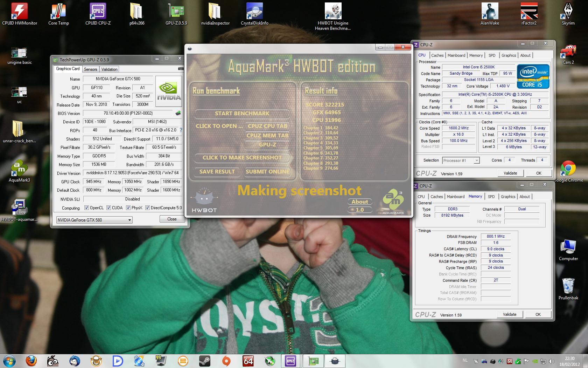
Task: Click the DRAM Frequency value 800.1 MHz
Action: pos(496,237)
